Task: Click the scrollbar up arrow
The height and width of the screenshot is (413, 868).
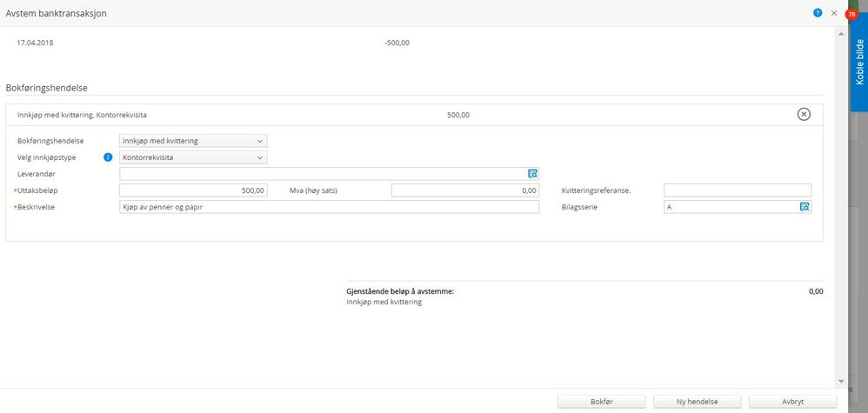Action: pos(841,34)
